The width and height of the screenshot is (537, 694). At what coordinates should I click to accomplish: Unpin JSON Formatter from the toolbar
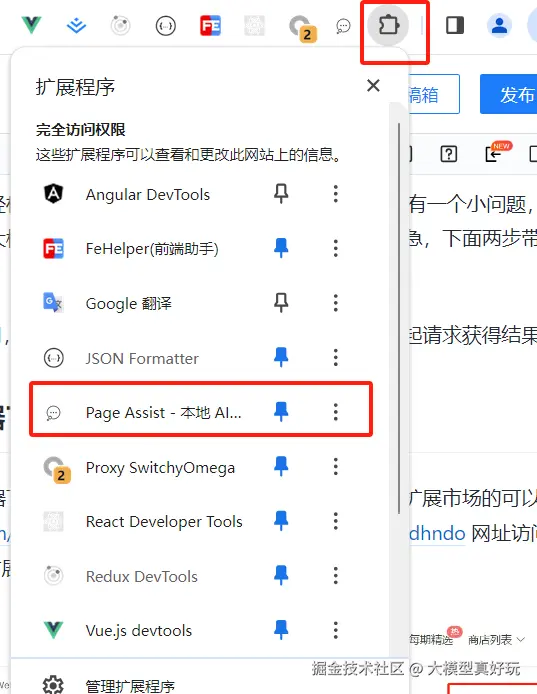[281, 357]
